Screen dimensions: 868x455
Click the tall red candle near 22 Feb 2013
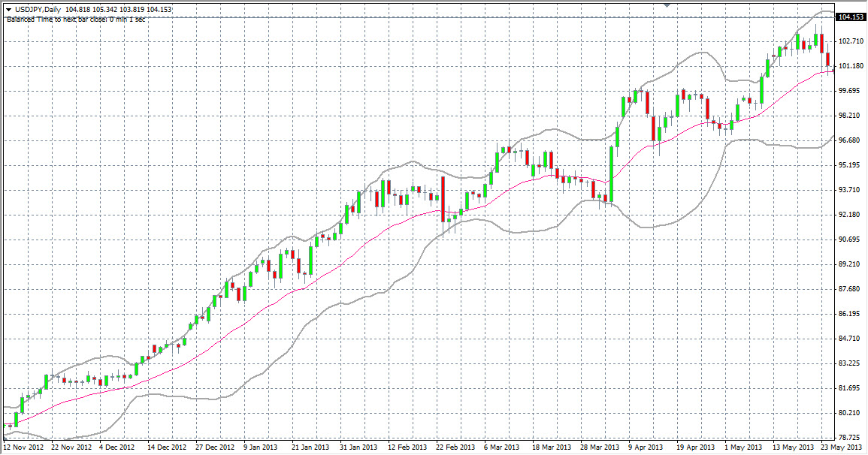pyautogui.click(x=443, y=198)
